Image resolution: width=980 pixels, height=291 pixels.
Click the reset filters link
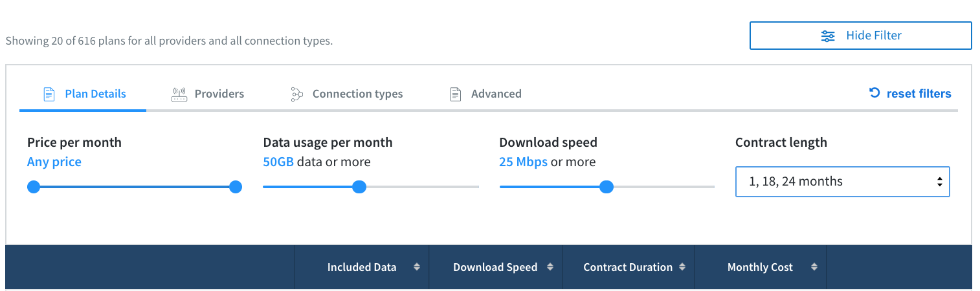coord(919,94)
